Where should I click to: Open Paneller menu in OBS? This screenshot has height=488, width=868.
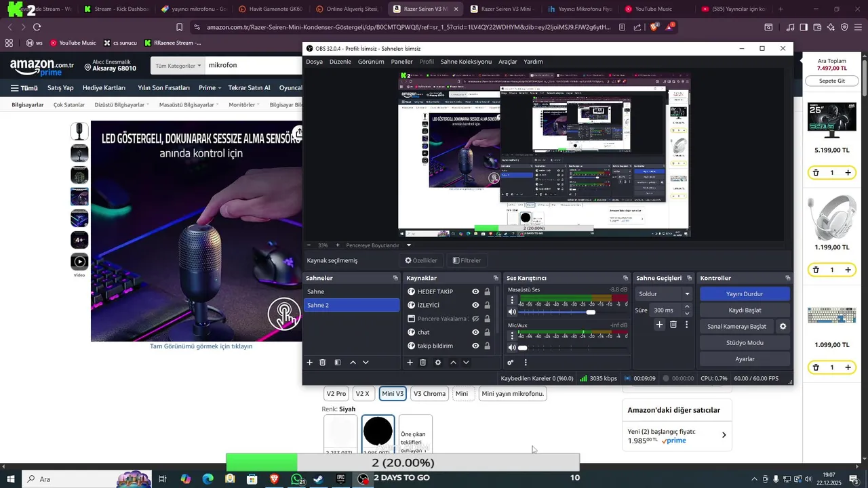pyautogui.click(x=402, y=62)
